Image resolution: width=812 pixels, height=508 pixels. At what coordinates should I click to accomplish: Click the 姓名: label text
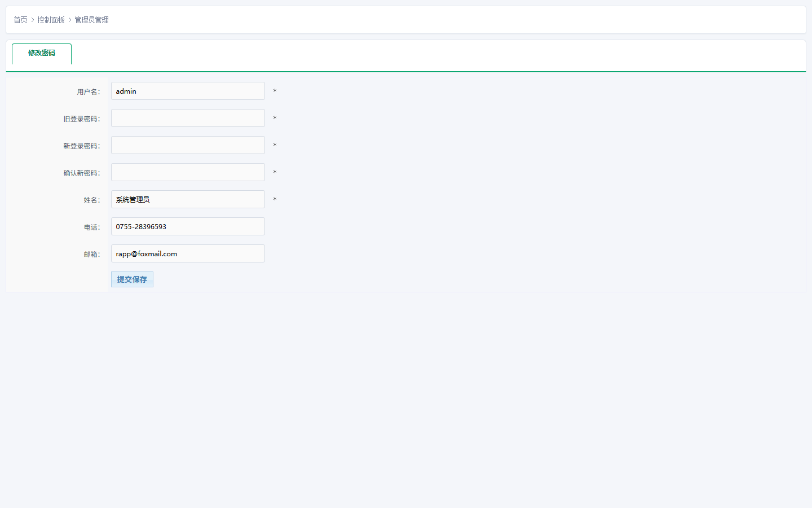pos(92,200)
